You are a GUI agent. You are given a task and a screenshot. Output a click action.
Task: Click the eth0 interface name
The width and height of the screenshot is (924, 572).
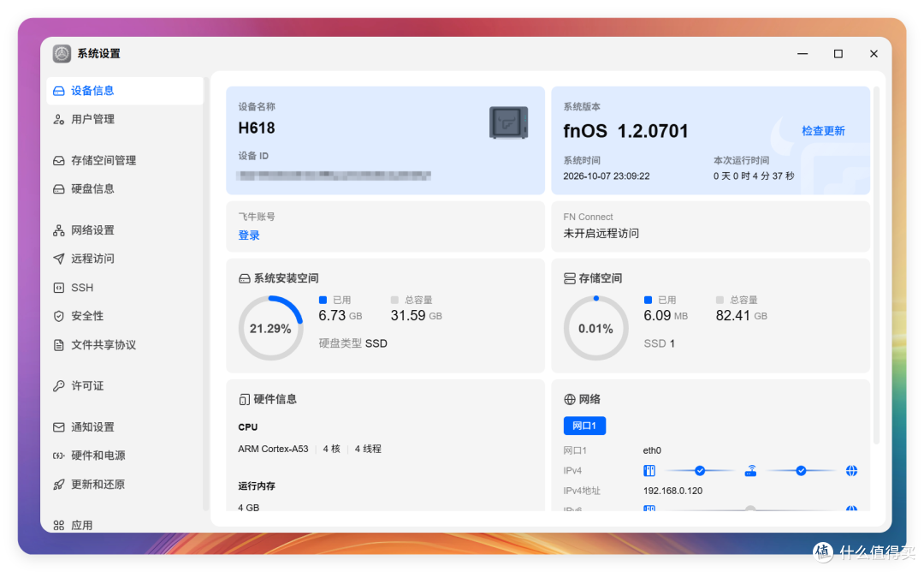point(652,450)
